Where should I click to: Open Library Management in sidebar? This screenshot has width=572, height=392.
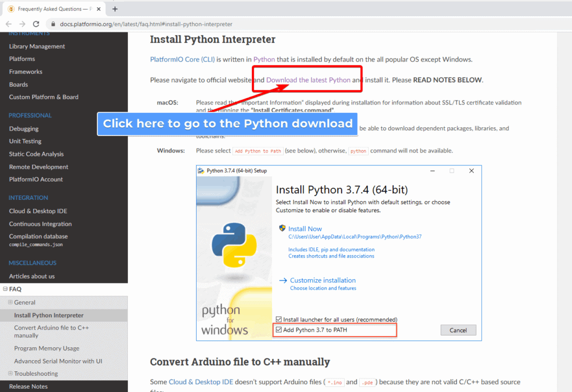[37, 46]
